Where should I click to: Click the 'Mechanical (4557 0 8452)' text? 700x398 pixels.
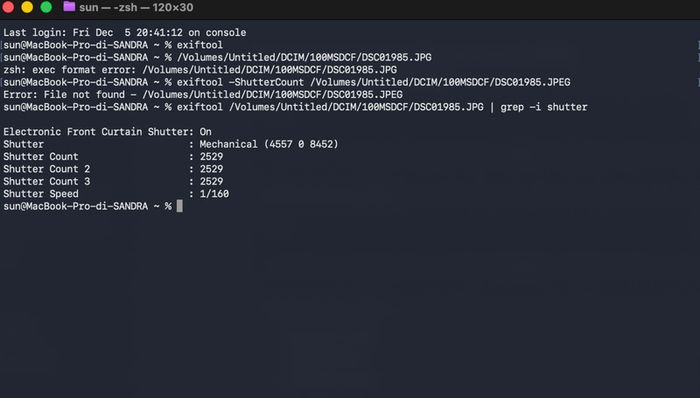[269, 144]
